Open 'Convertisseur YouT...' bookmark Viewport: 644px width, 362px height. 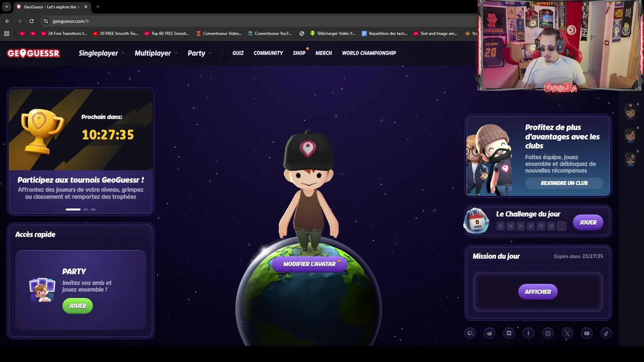[270, 34]
